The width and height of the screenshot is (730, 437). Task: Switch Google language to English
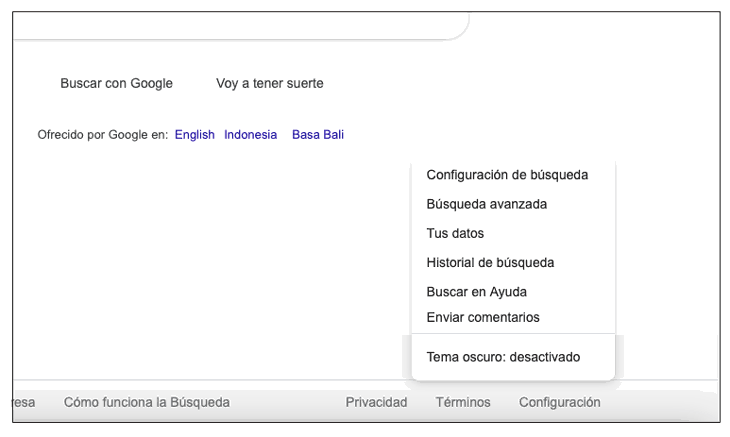(194, 134)
